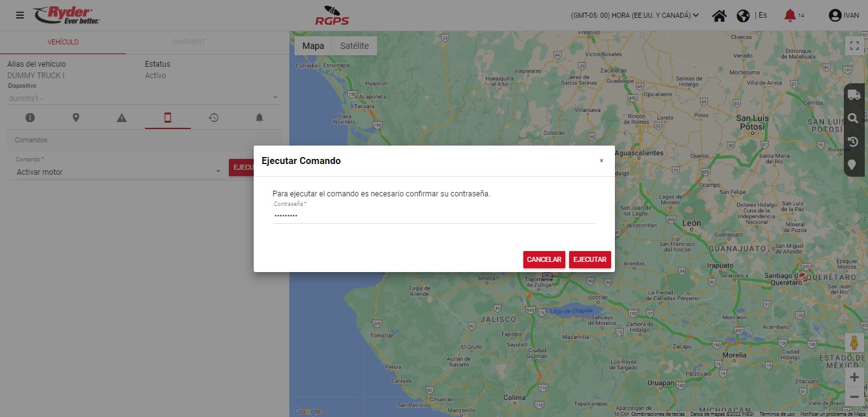Expand the timezone dropdown

pos(635,15)
